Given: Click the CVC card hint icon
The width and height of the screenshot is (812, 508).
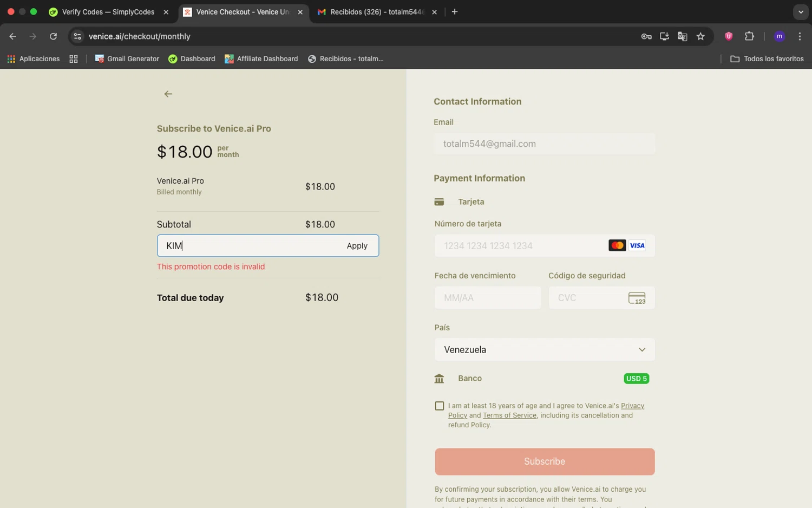Looking at the screenshot, I should click(637, 298).
